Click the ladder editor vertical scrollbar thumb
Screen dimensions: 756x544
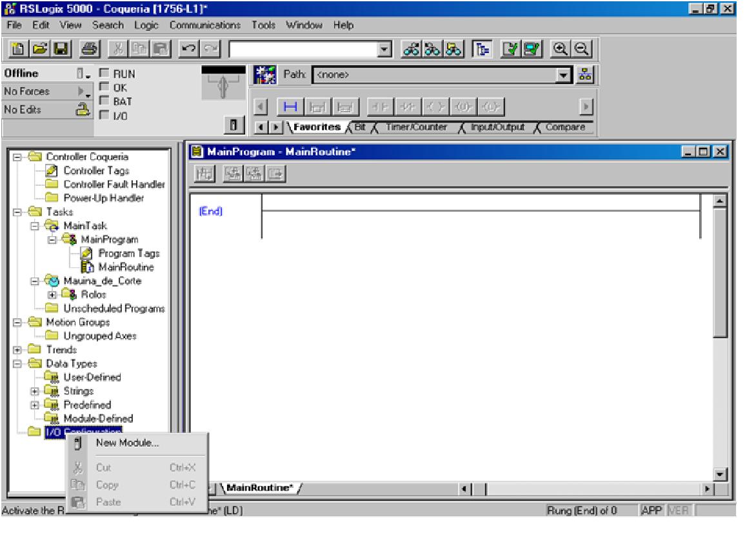(x=719, y=272)
